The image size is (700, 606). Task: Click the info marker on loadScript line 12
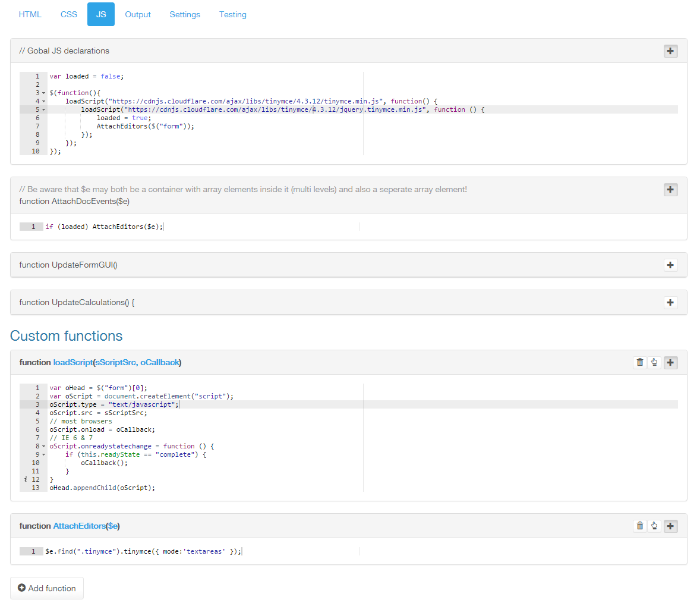click(26, 479)
